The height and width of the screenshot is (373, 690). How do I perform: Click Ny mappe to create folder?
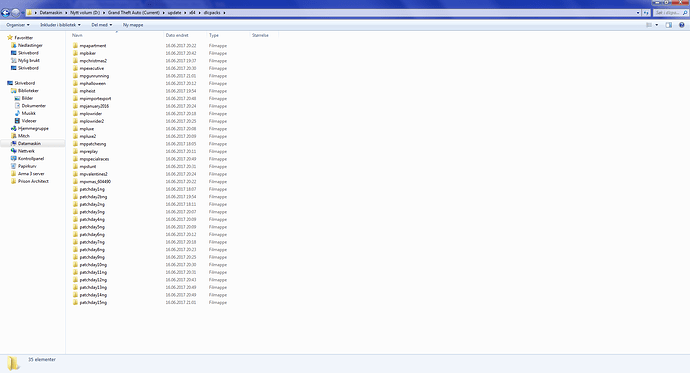point(133,25)
